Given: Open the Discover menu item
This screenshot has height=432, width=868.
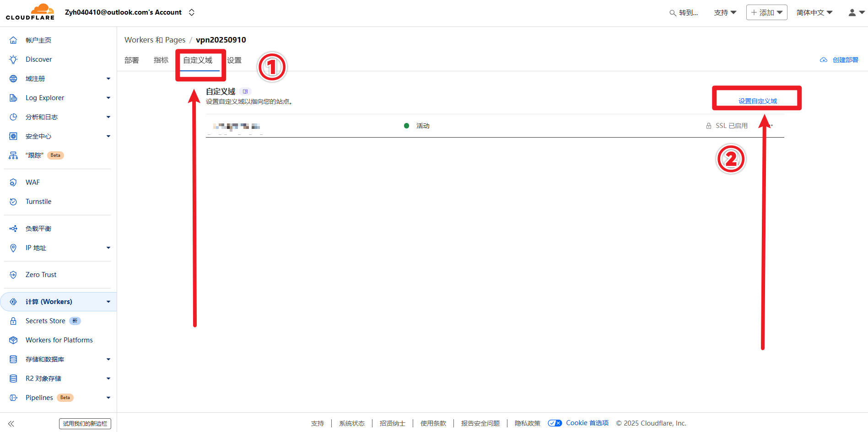Looking at the screenshot, I should 39,59.
